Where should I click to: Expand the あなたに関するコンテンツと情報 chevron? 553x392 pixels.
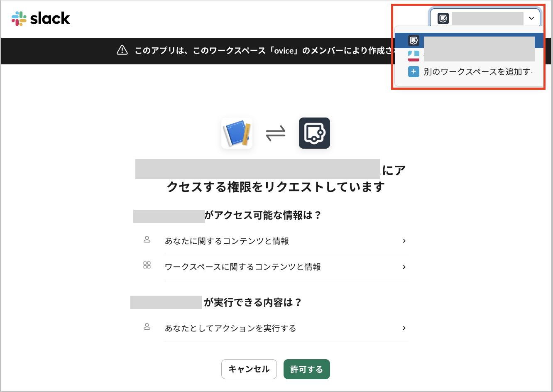404,241
